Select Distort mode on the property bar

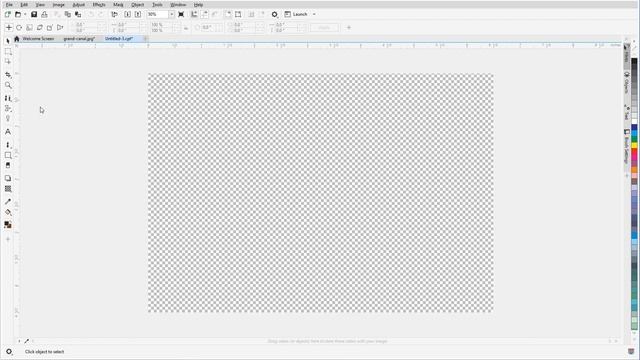pos(50,28)
